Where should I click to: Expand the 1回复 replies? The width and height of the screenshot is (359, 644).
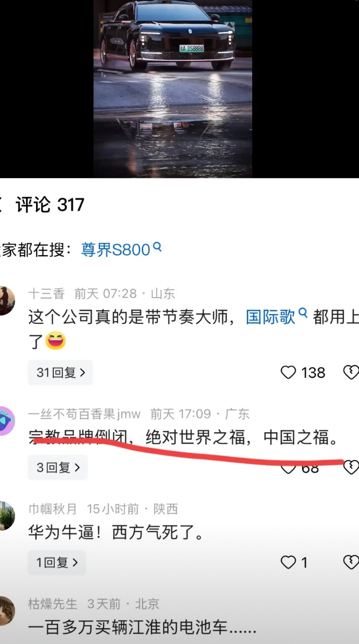(57, 562)
